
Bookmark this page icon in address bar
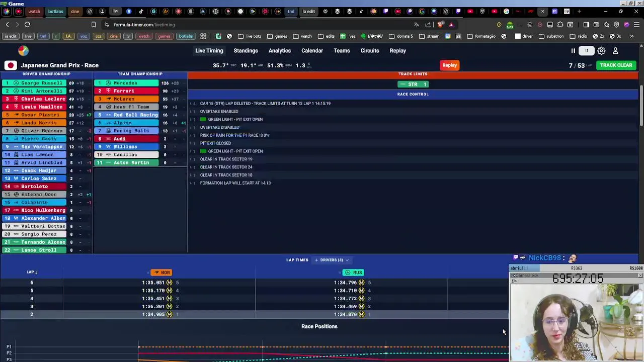click(93, 25)
